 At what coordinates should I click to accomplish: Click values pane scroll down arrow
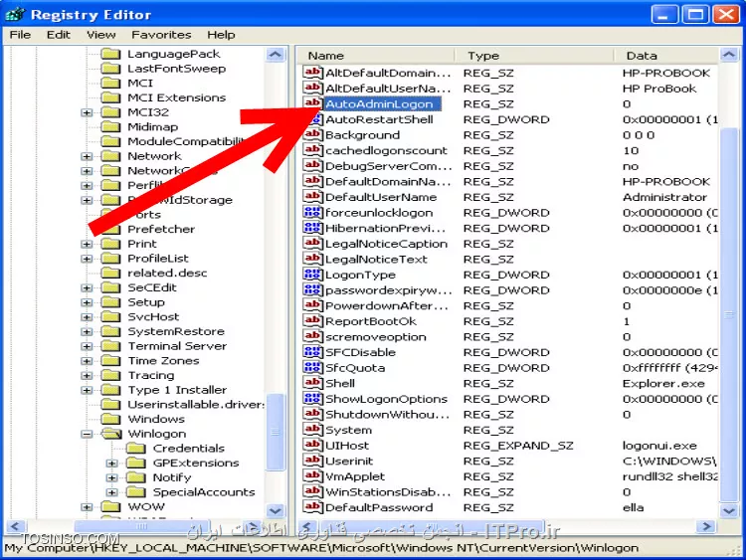pos(729,510)
